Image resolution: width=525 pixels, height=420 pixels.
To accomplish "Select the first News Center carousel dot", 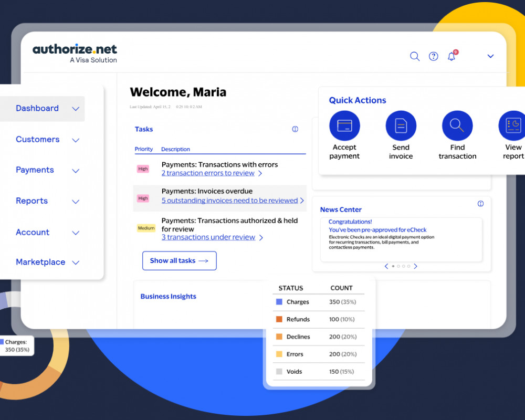I will pyautogui.click(x=393, y=266).
